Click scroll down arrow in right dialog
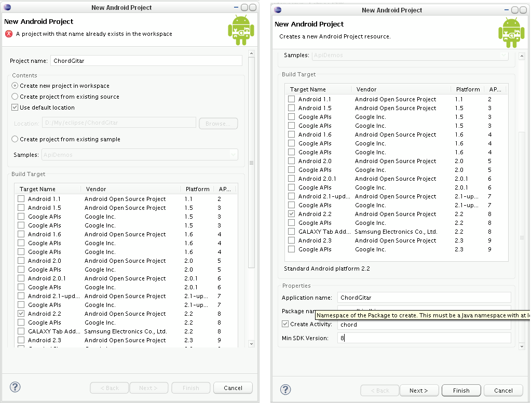 click(522, 346)
